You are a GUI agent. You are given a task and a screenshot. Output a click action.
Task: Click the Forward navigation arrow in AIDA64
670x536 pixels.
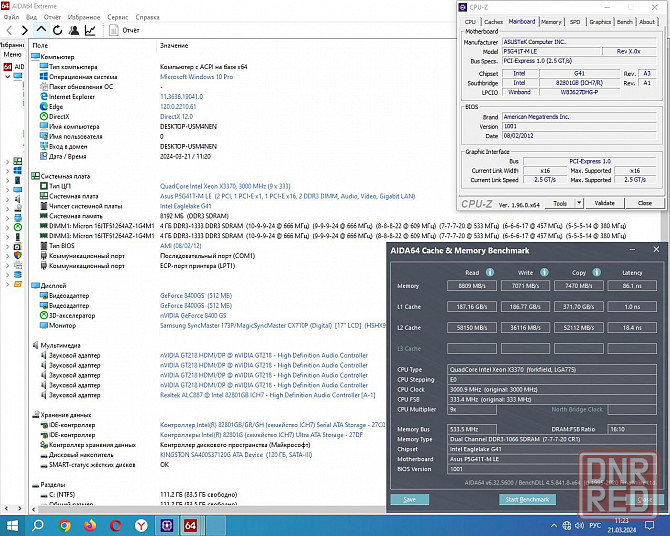pos(23,30)
